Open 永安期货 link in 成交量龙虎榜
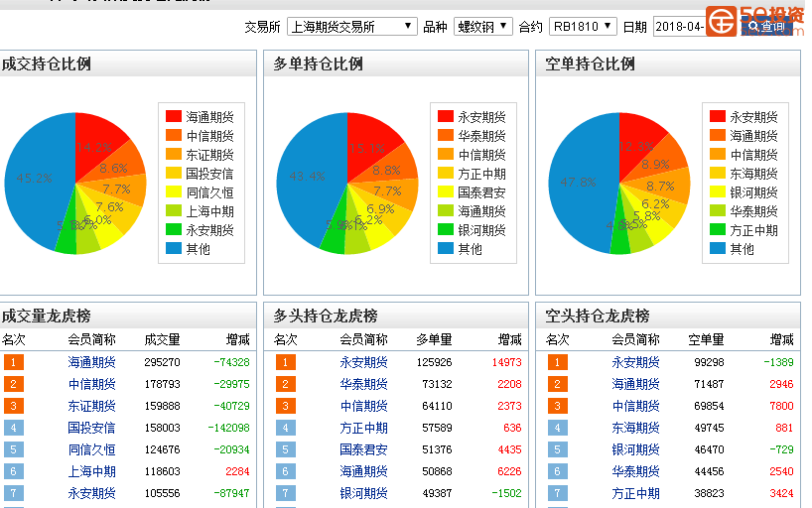Image resolution: width=812 pixels, height=508 pixels. click(91, 493)
